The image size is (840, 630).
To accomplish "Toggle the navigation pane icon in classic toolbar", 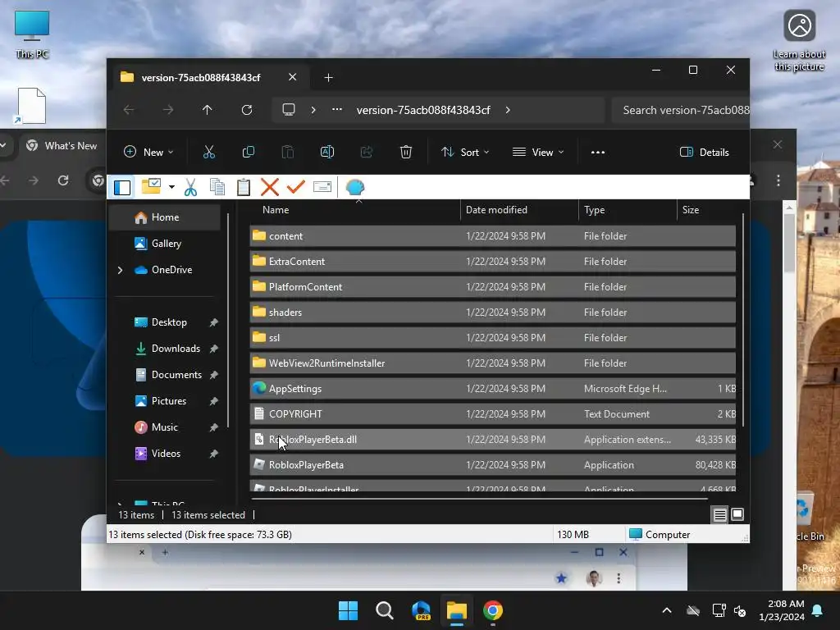I will click(122, 187).
